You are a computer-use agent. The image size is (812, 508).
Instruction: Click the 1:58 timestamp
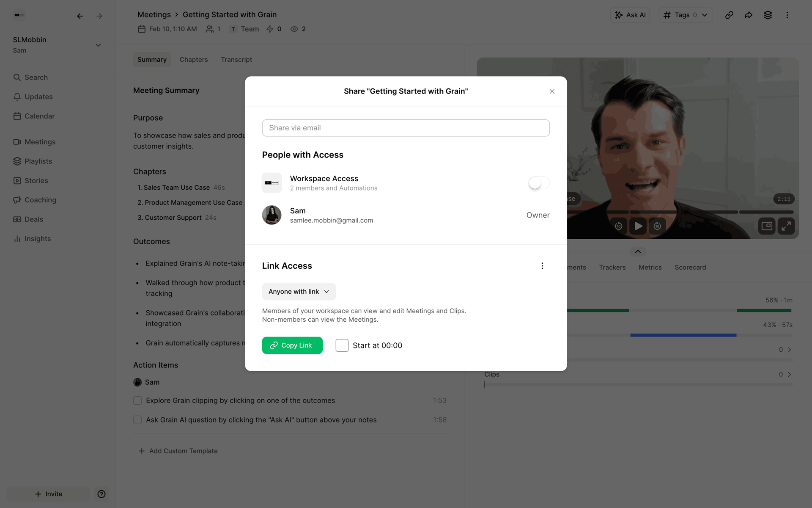point(440,420)
